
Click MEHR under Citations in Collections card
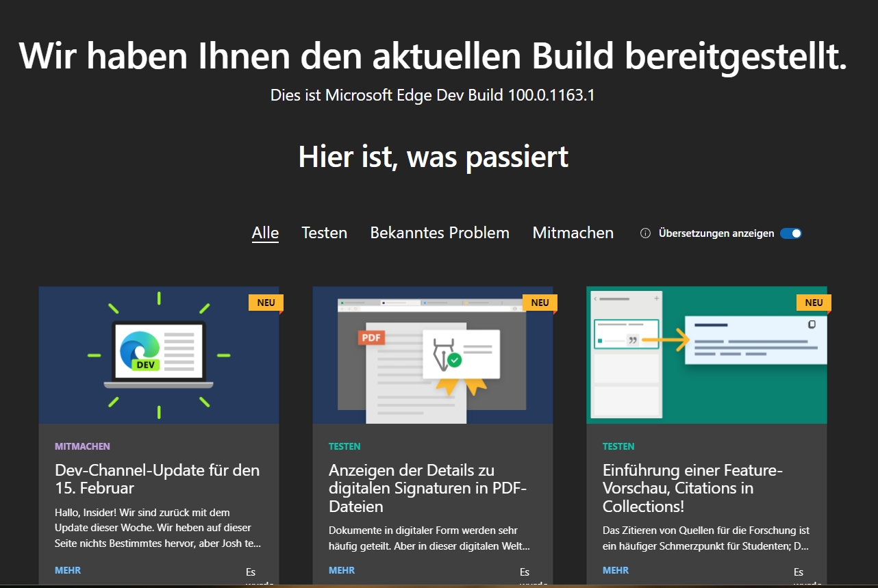point(616,570)
